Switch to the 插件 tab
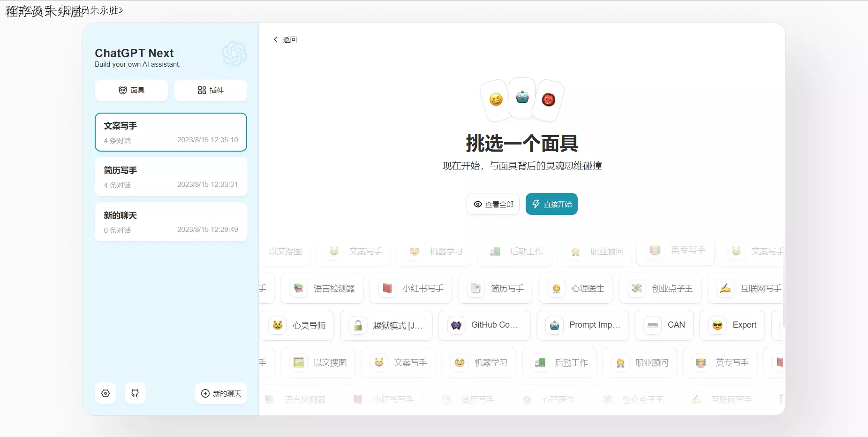 pos(210,90)
